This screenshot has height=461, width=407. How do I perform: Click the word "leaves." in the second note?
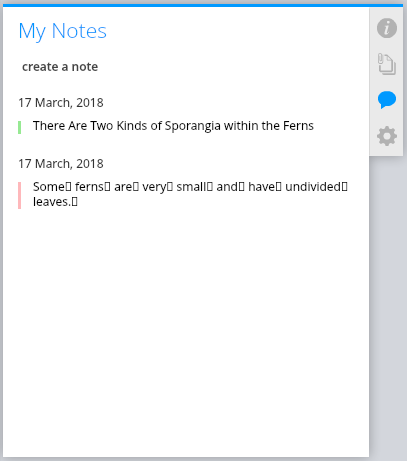[x=52, y=202]
